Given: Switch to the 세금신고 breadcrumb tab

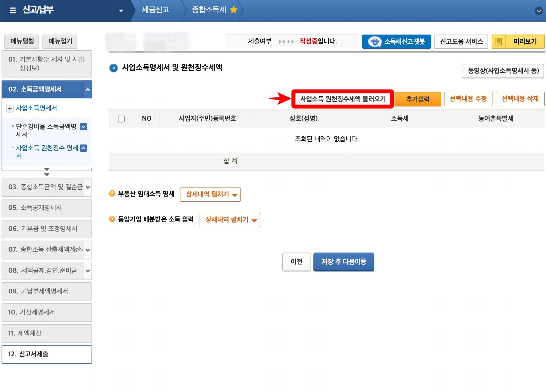Looking at the screenshot, I should click(156, 10).
